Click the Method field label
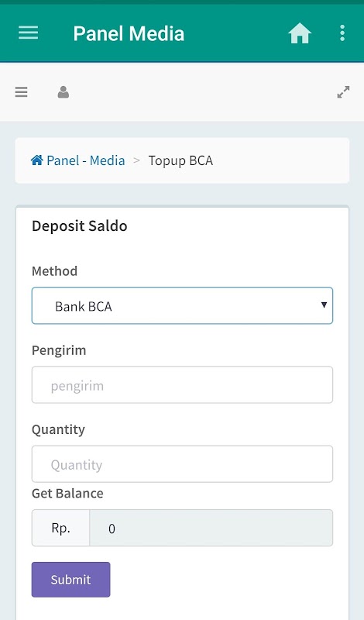 (x=54, y=271)
